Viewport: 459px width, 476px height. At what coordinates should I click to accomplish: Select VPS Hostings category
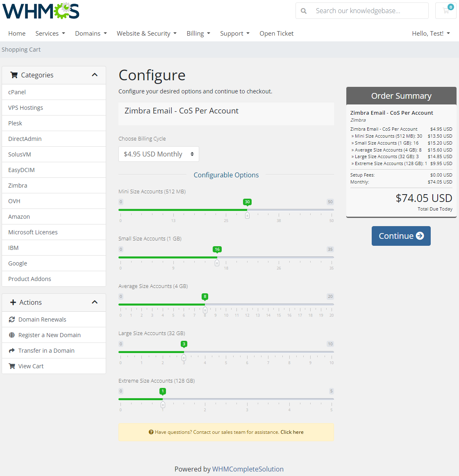tap(54, 108)
